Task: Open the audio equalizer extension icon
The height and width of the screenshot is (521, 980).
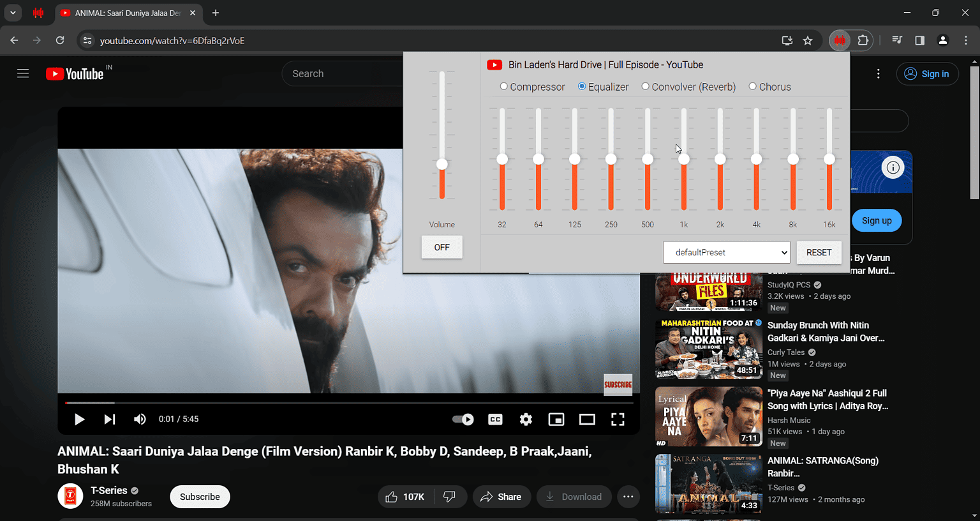Action: pos(839,40)
